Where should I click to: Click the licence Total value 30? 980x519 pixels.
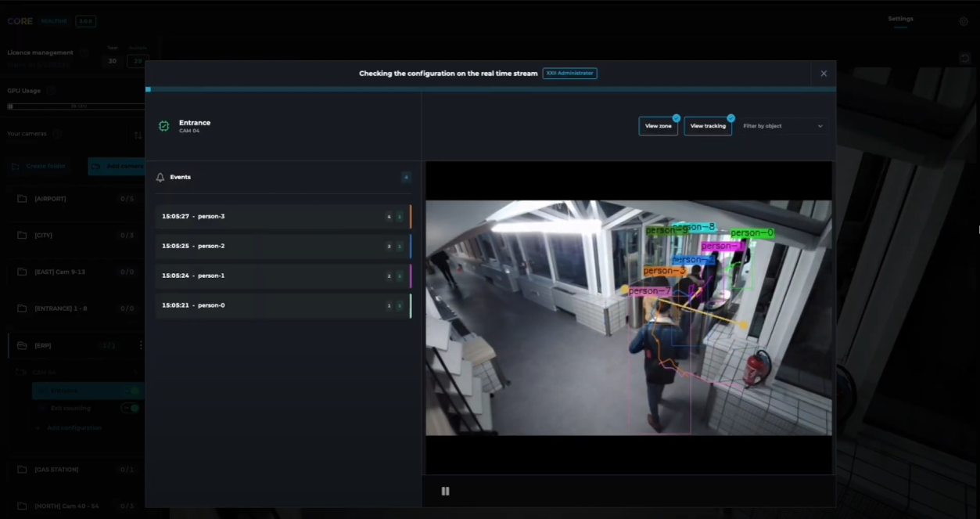coord(113,61)
